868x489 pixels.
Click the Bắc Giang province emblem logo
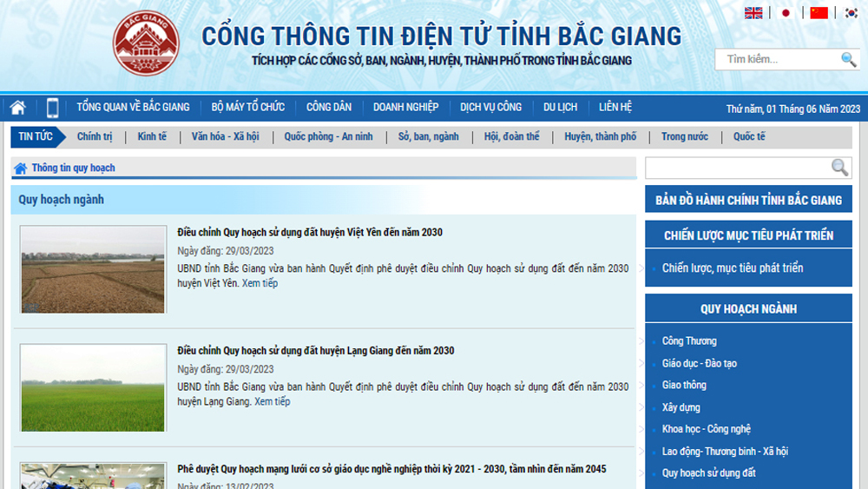(x=146, y=43)
